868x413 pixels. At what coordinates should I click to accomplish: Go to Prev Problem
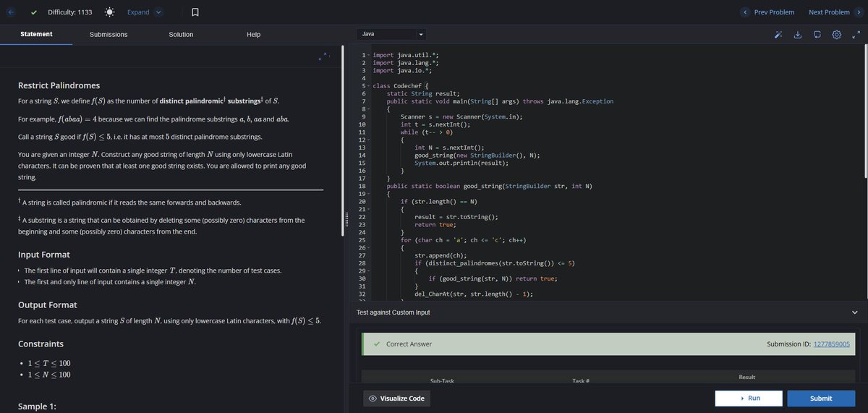tap(769, 12)
